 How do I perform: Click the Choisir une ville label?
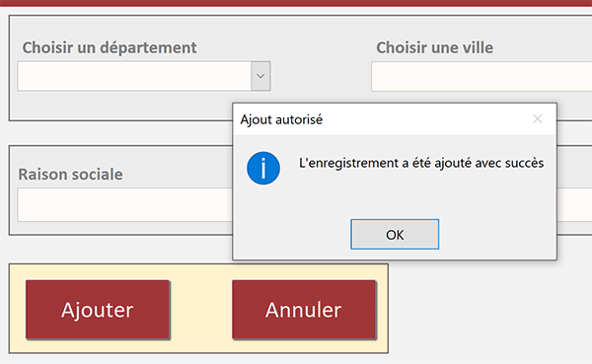pos(434,47)
